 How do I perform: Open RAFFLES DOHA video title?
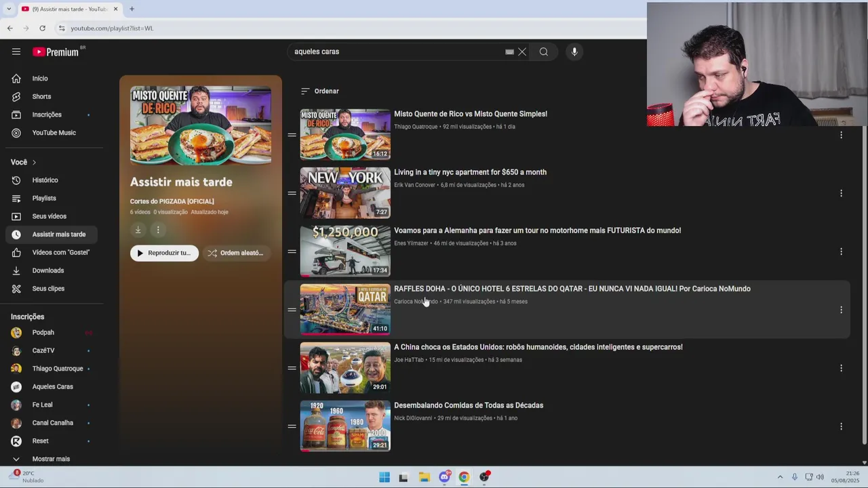(572, 289)
